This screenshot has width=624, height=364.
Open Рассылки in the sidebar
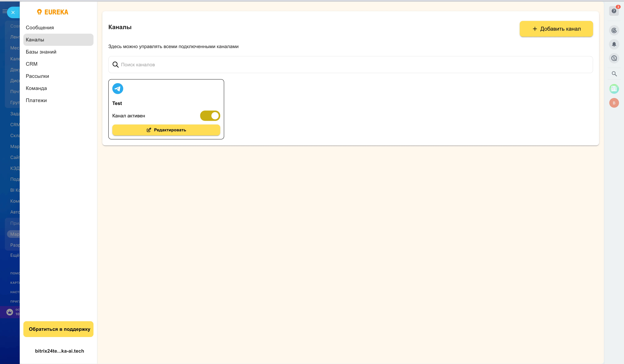[37, 76]
